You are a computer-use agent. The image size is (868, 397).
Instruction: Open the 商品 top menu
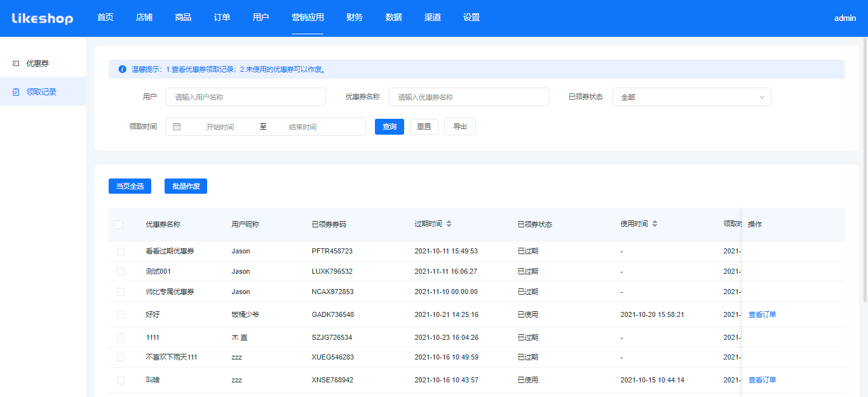click(x=183, y=18)
